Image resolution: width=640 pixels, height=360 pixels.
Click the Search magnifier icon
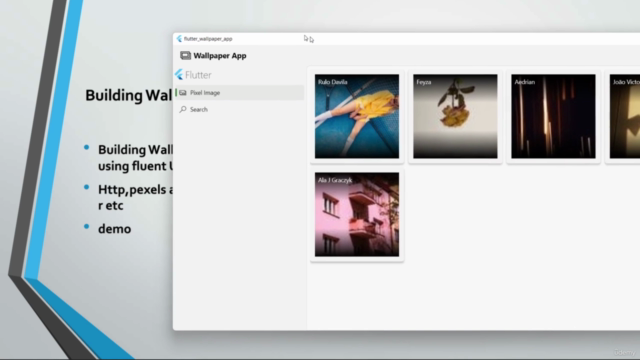pos(183,109)
